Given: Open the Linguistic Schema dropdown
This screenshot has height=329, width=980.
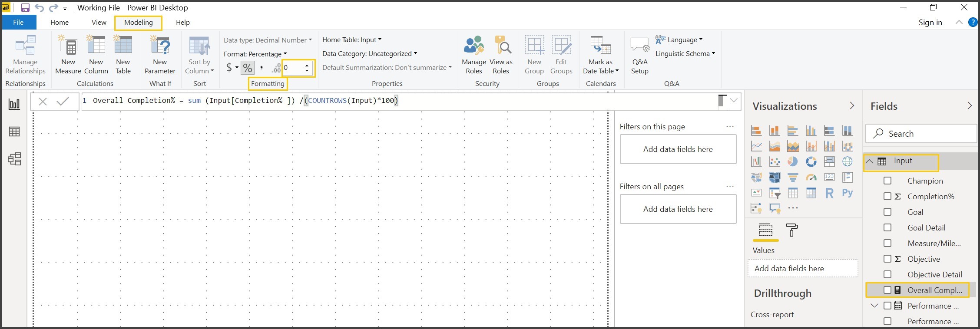Looking at the screenshot, I should tap(685, 53).
